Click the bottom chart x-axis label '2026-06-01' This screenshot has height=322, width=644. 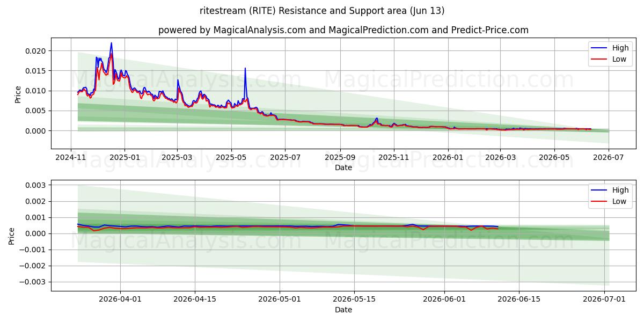(444, 299)
